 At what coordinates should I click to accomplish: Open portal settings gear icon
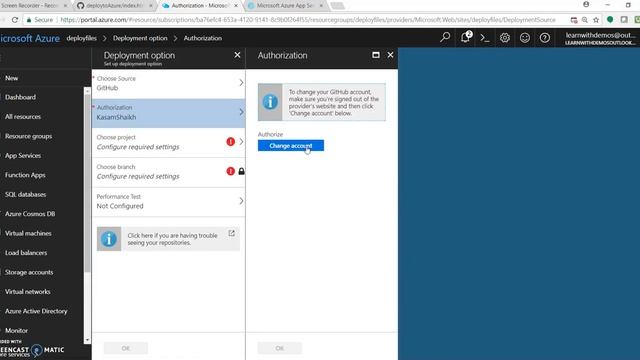(x=505, y=38)
